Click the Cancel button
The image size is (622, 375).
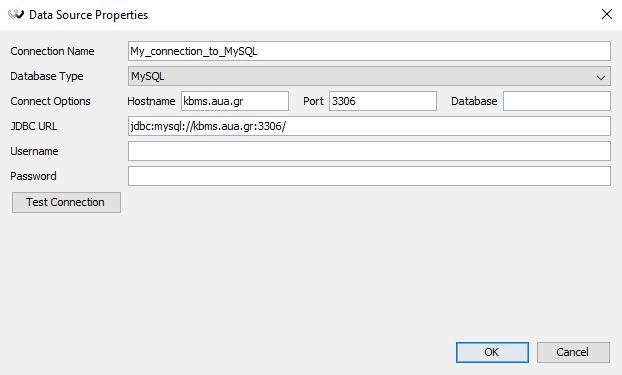[573, 352]
